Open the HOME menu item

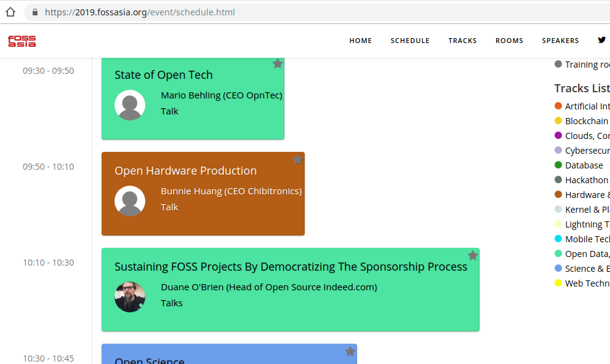pos(361,41)
